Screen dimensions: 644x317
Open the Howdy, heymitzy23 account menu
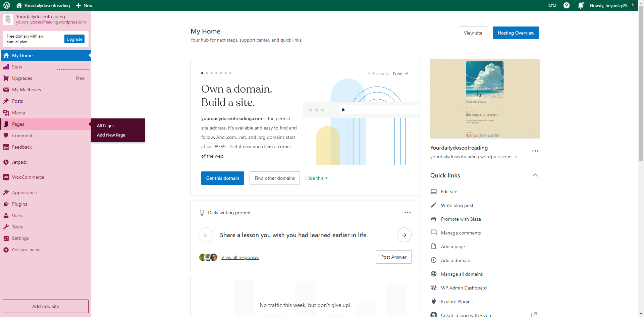click(x=612, y=5)
